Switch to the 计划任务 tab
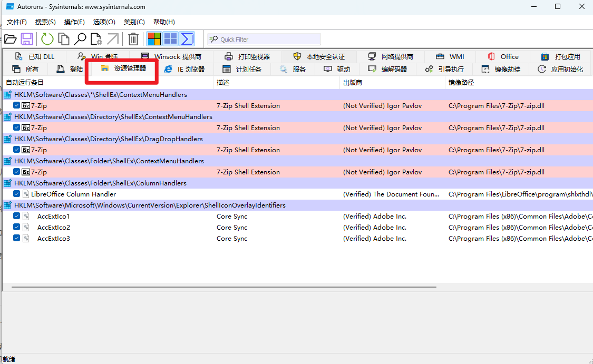Image resolution: width=593 pixels, height=364 pixels. pos(242,69)
